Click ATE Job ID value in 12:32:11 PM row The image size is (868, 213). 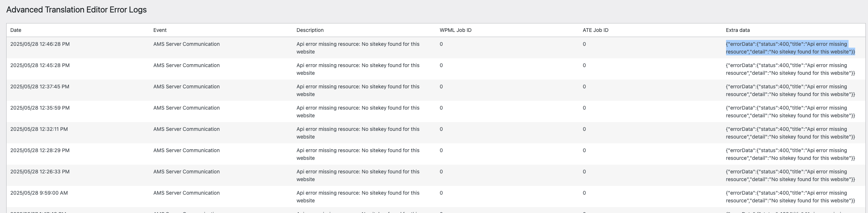(584, 129)
